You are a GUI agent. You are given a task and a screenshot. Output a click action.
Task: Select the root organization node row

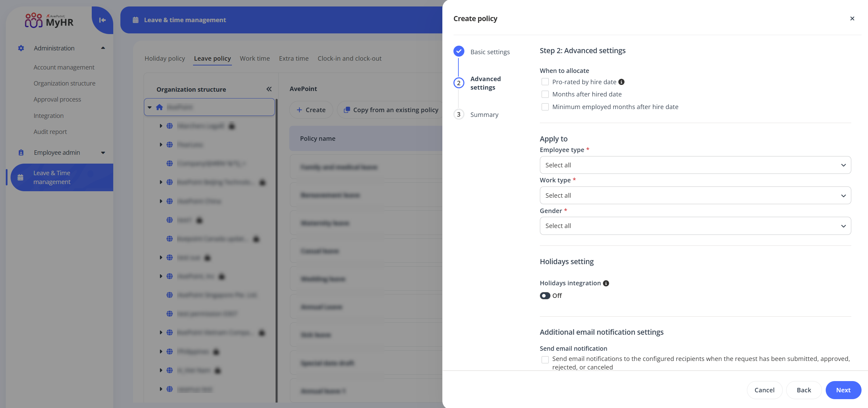point(209,107)
